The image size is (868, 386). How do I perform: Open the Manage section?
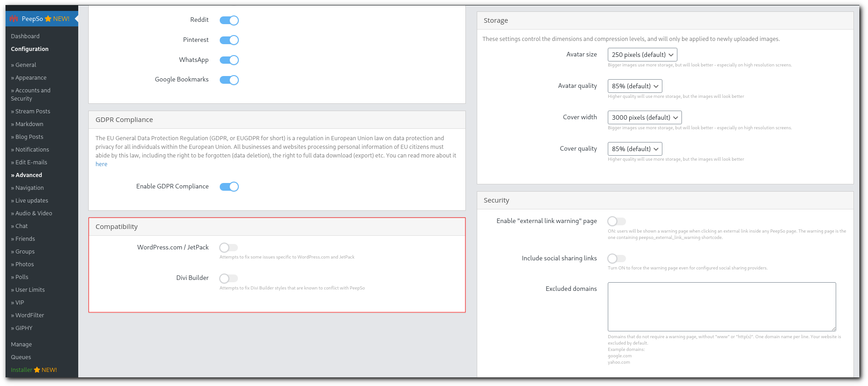click(x=21, y=345)
